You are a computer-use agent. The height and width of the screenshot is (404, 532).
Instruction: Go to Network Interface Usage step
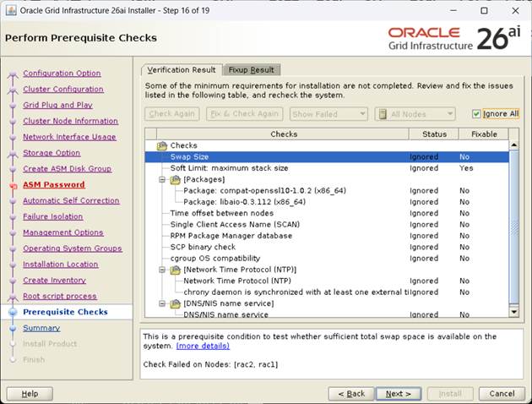coord(69,137)
